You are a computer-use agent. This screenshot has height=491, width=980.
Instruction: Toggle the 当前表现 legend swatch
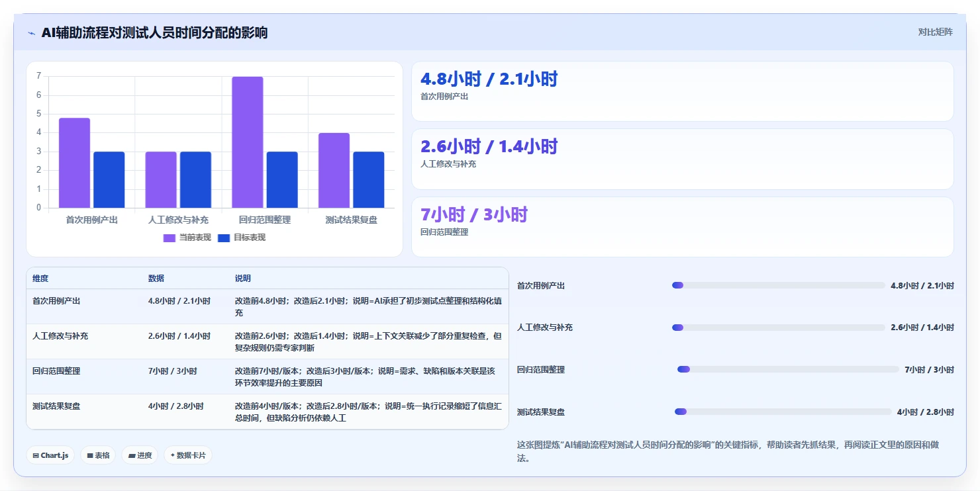170,238
